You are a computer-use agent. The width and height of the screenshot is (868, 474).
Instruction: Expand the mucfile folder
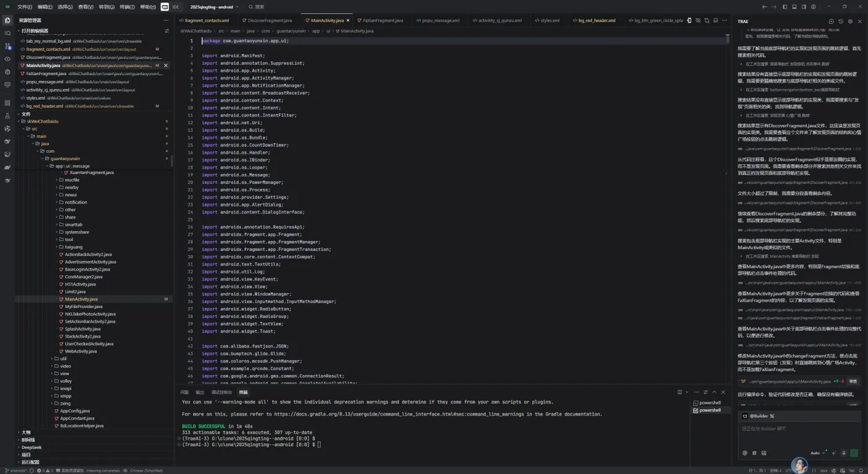click(x=72, y=180)
